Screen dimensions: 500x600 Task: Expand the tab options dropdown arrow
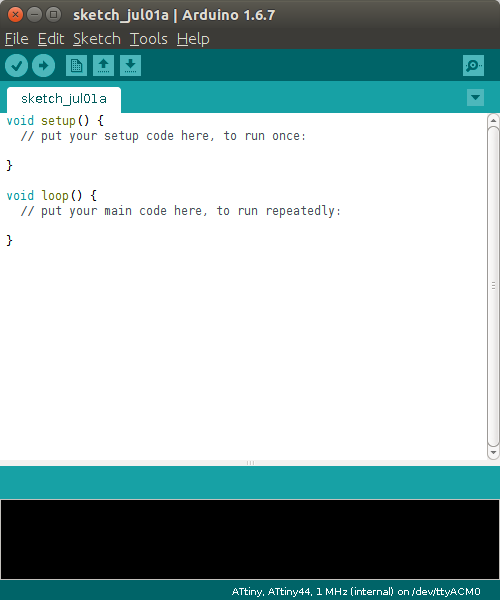(x=476, y=97)
